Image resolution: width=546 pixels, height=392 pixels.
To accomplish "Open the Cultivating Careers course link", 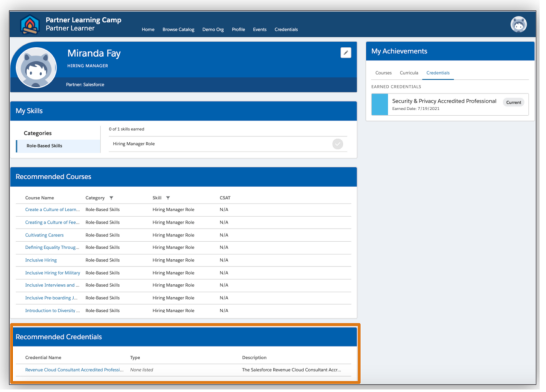I will click(x=44, y=235).
